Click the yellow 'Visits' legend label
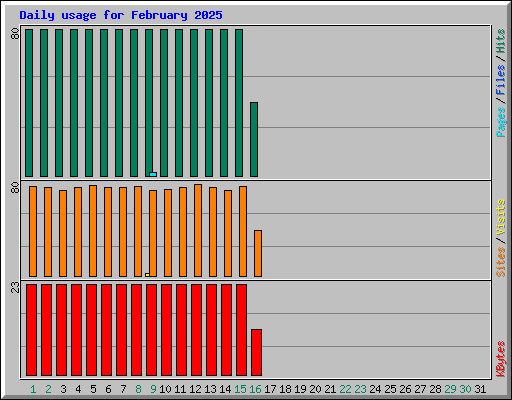The height and width of the screenshot is (400, 512). pyautogui.click(x=500, y=217)
